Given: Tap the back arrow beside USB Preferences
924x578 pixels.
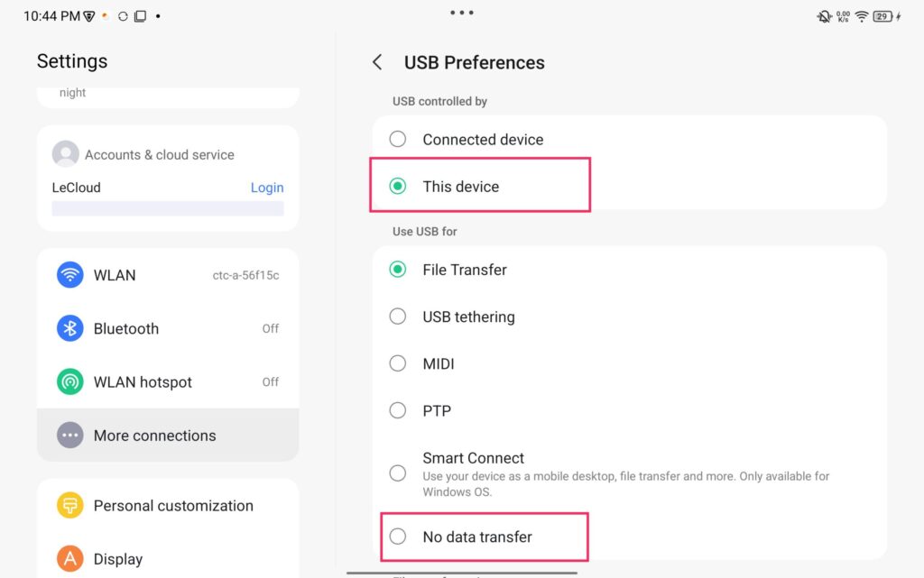Looking at the screenshot, I should coord(377,62).
